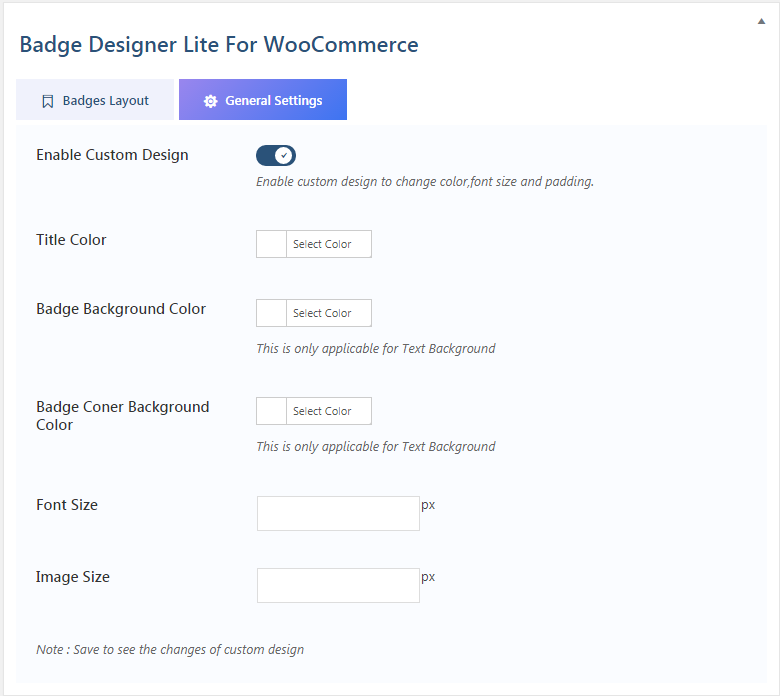The height and width of the screenshot is (696, 780).
Task: Click the Badge Coner Background Color swatch
Action: [272, 411]
